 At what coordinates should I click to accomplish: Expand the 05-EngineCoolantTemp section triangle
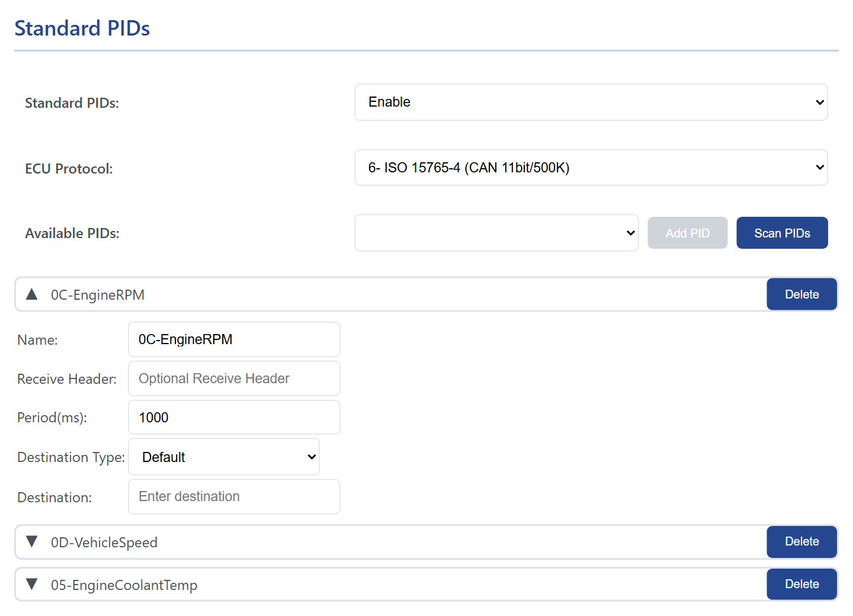coord(32,585)
